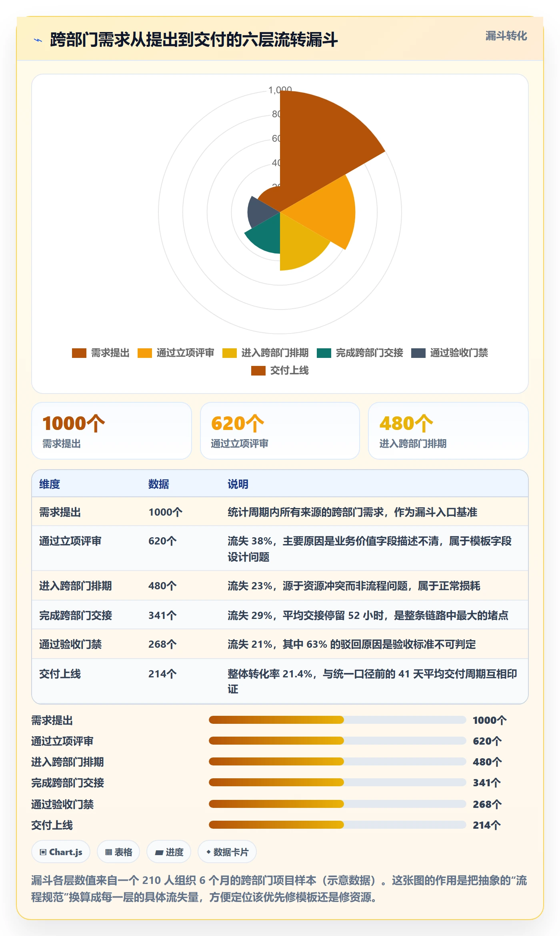The width and height of the screenshot is (560, 936).
Task: Select the 480个 table cell
Action: click(162, 586)
